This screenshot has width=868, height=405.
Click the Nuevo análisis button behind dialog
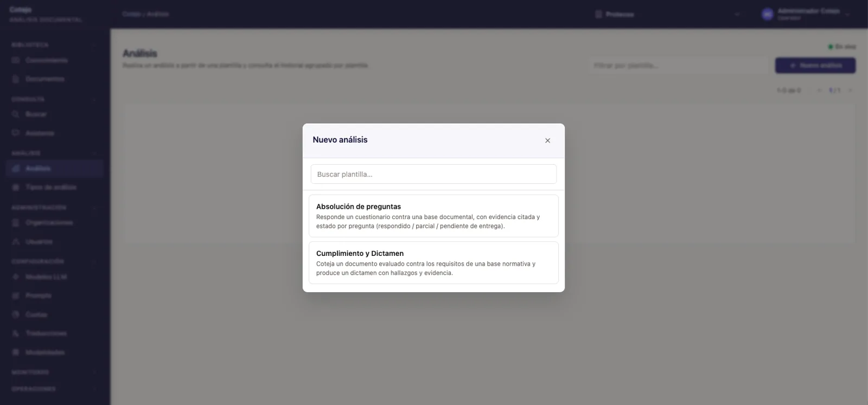(x=815, y=66)
